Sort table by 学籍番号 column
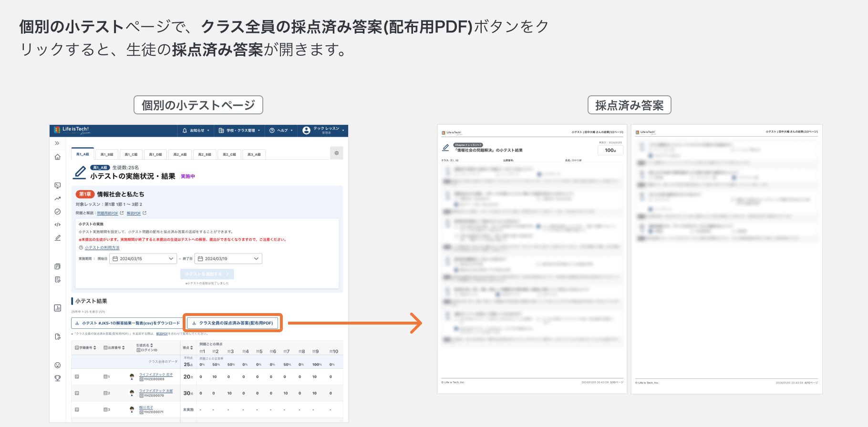This screenshot has height=427, width=868. click(x=85, y=348)
